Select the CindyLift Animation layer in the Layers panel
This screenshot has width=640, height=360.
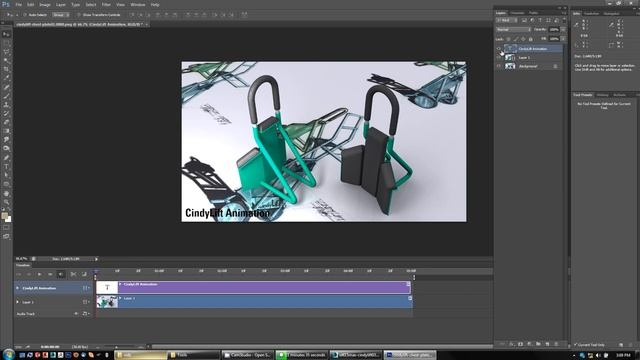[x=532, y=49]
